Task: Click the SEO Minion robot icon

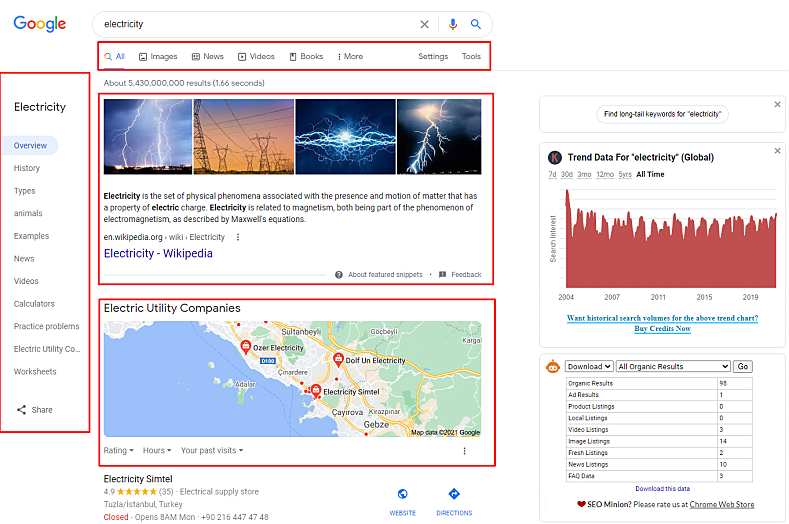Action: click(553, 366)
